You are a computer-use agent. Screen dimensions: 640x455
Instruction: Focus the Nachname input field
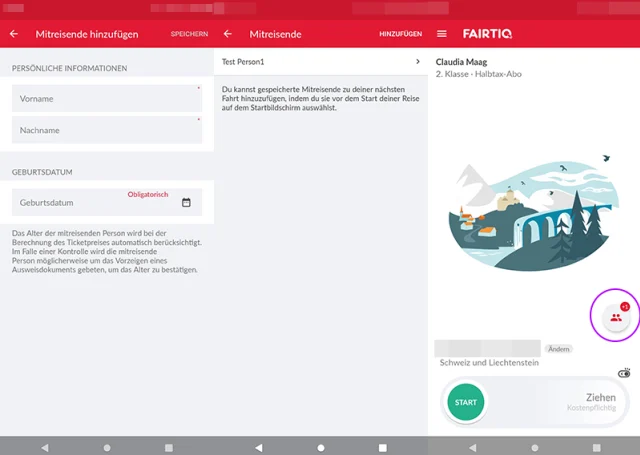click(107, 130)
